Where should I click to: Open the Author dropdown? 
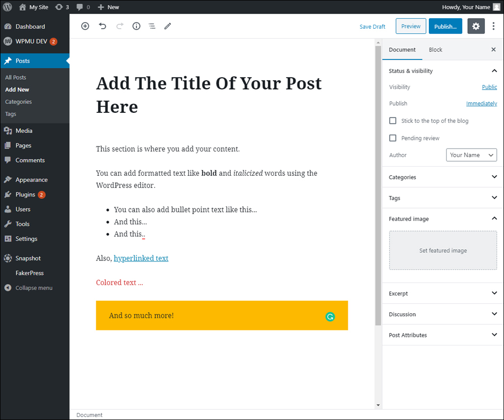coord(471,155)
